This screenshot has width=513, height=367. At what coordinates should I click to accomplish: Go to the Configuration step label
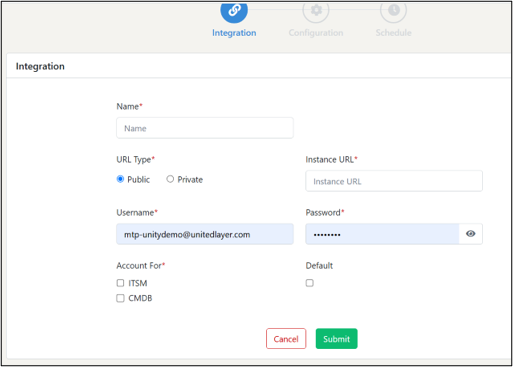tap(316, 33)
